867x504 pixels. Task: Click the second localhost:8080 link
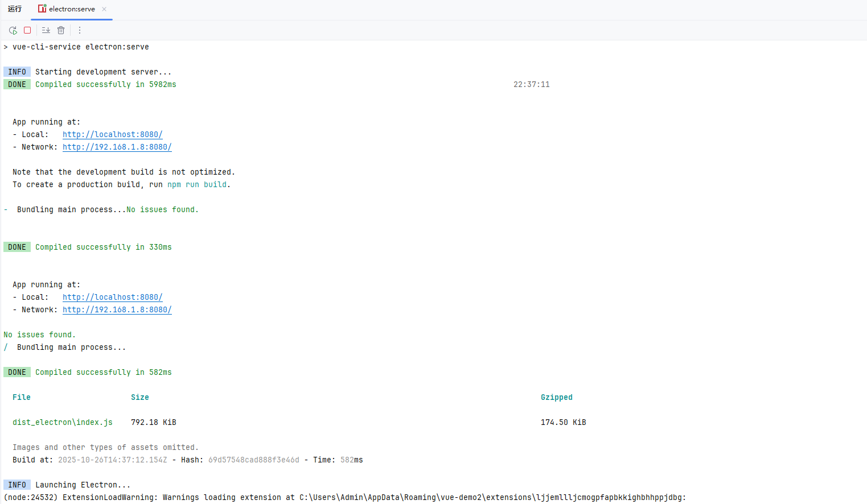click(112, 297)
